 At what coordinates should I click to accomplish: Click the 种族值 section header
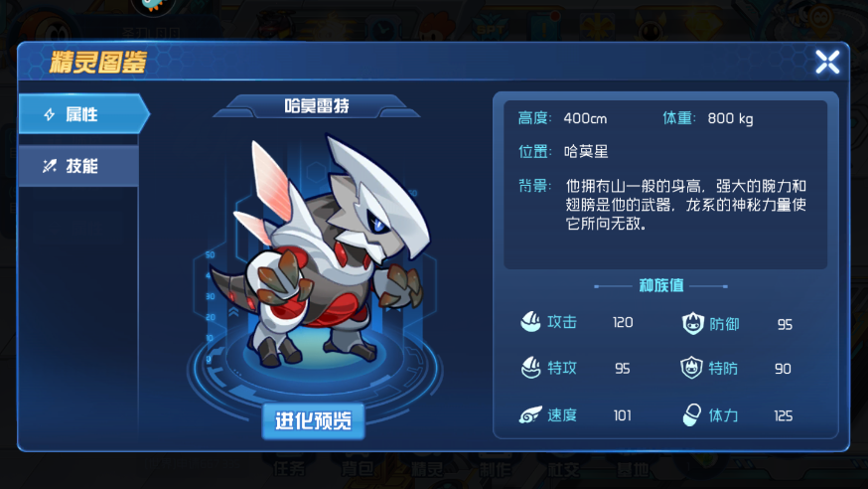[x=661, y=285]
